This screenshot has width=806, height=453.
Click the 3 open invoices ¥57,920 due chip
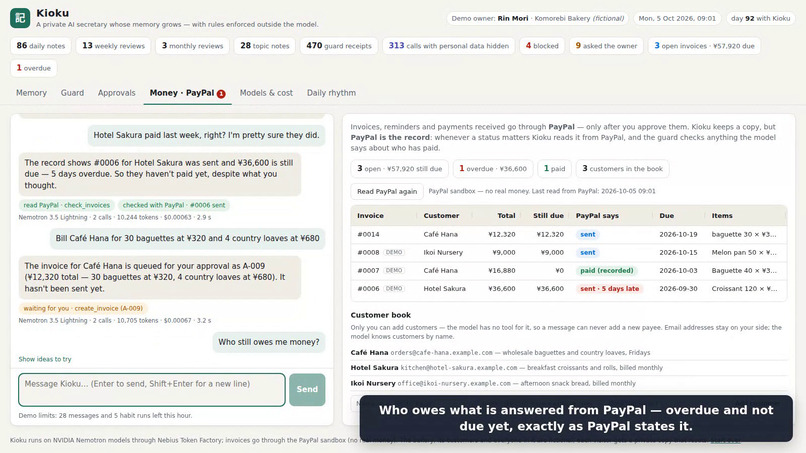point(704,46)
